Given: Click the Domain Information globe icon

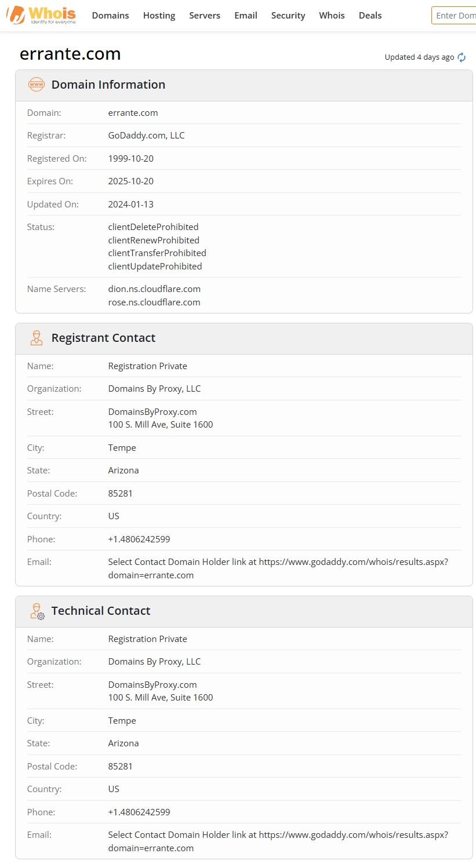Looking at the screenshot, I should (x=36, y=85).
